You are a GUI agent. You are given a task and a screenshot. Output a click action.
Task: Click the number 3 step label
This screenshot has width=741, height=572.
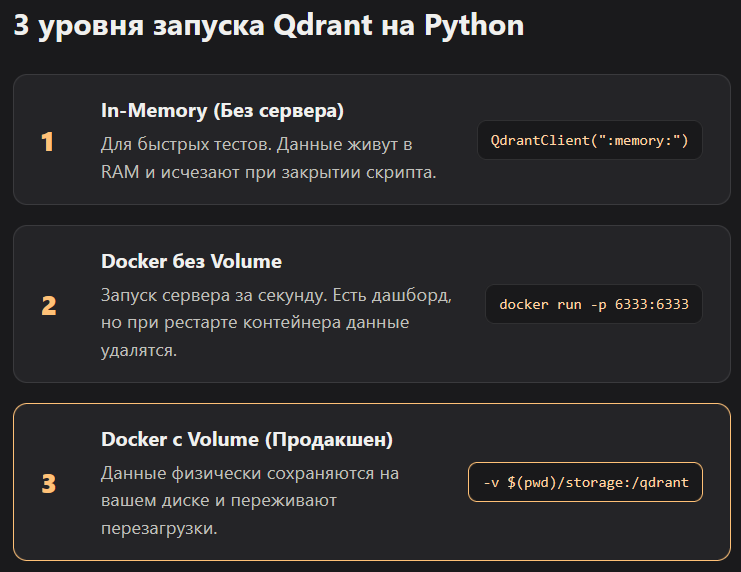(x=49, y=483)
